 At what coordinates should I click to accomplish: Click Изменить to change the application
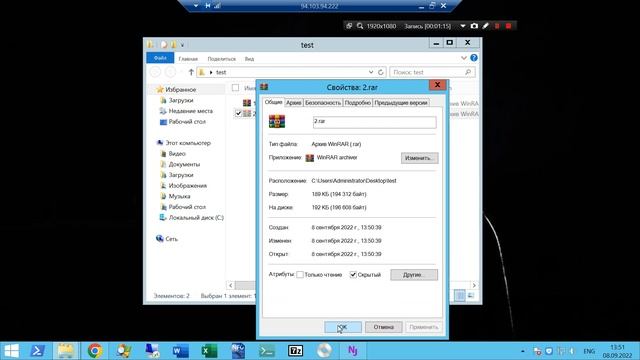[420, 158]
